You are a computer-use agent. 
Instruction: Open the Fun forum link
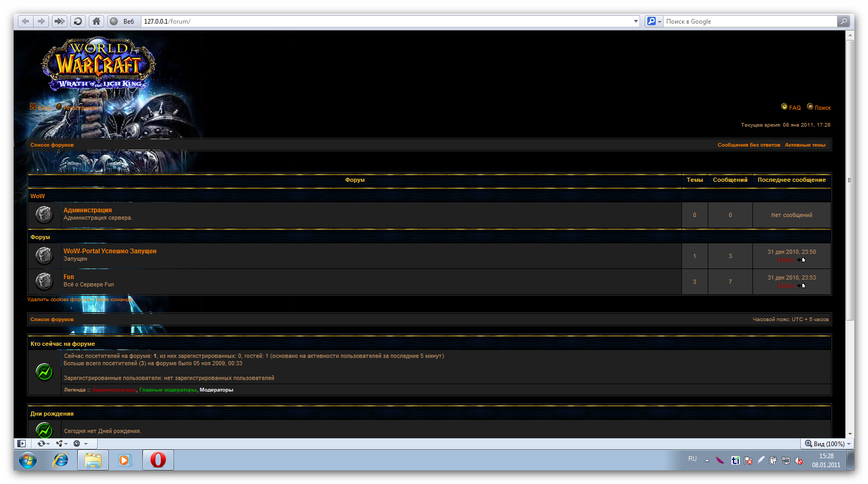tap(69, 277)
